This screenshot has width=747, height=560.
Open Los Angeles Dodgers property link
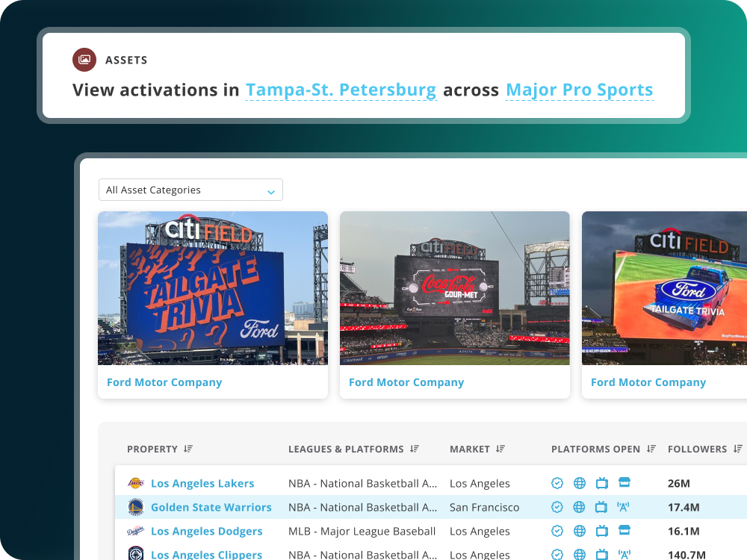206,531
